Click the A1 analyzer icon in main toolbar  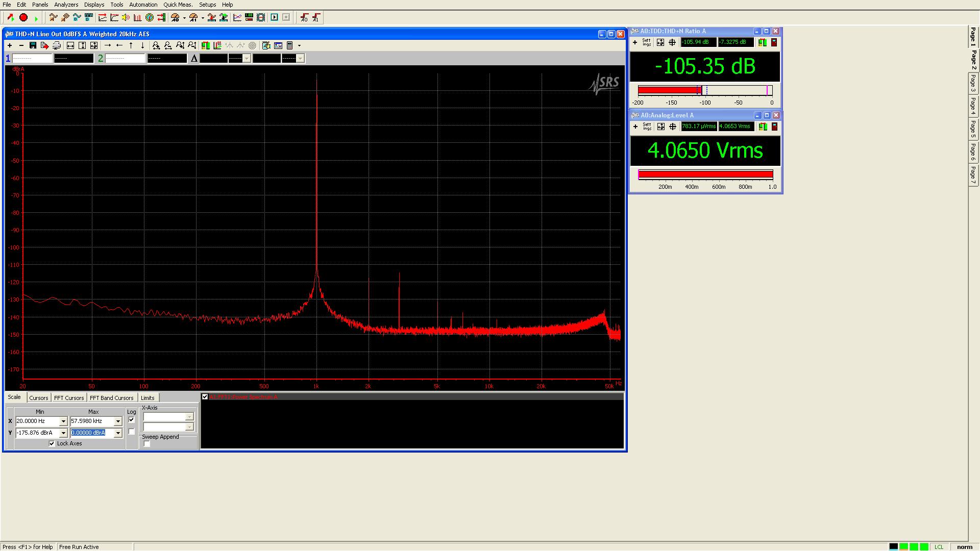point(193,18)
